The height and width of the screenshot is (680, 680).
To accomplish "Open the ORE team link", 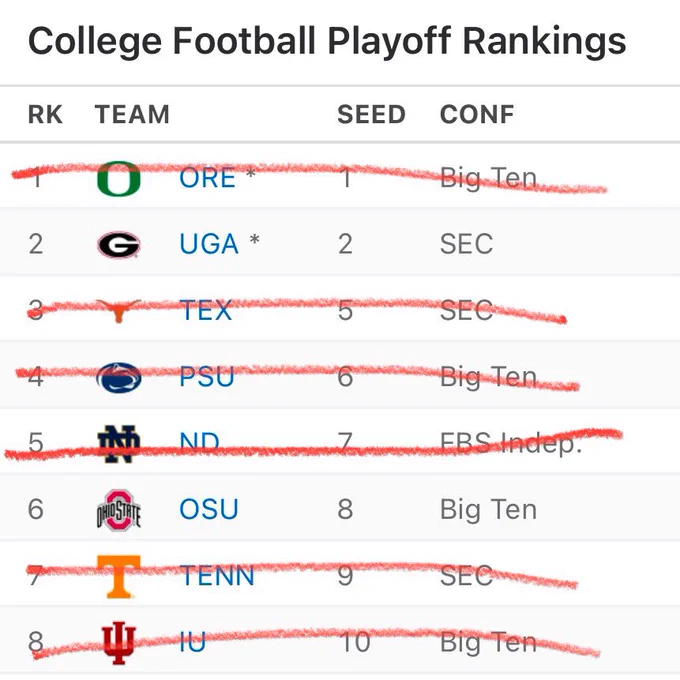I will pos(207,178).
